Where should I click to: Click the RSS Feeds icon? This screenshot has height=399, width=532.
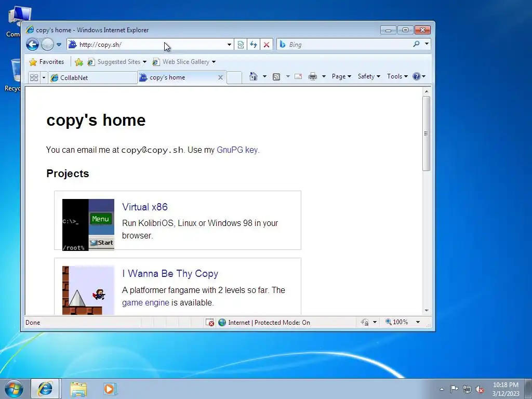276,77
